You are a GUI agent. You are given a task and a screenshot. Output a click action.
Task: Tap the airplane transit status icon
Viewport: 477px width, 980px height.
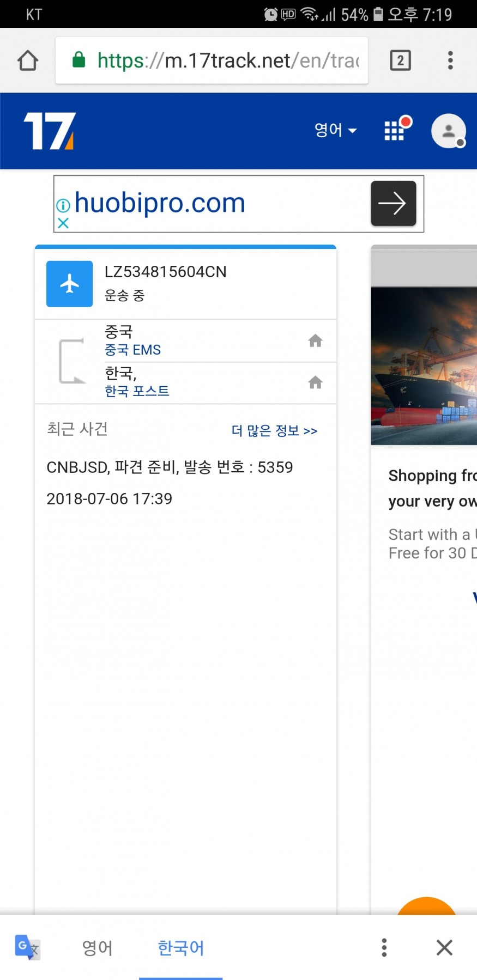coord(69,284)
